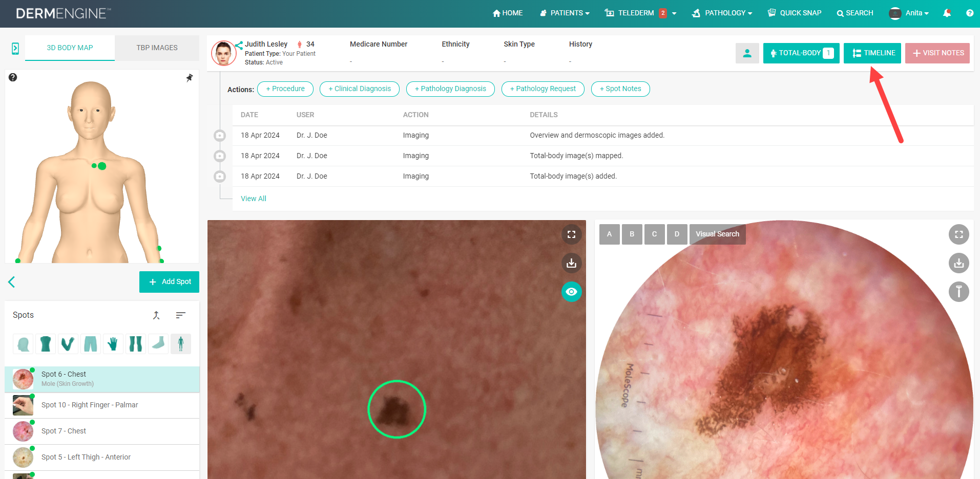Switch to the 3D Body Map tab

pyautogui.click(x=70, y=48)
